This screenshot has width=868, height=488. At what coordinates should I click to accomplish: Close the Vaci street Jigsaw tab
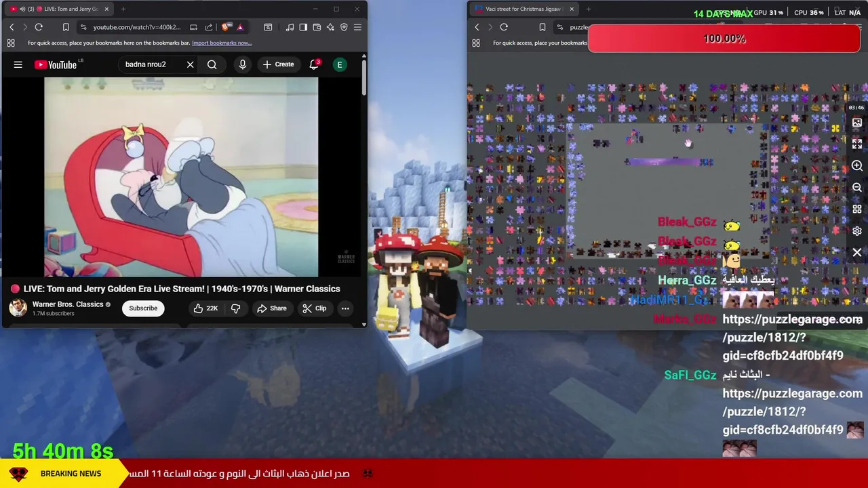point(572,9)
